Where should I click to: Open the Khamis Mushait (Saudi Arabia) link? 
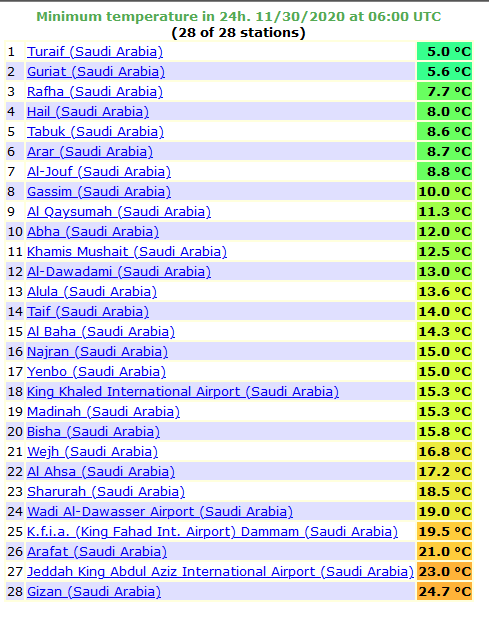[127, 251]
